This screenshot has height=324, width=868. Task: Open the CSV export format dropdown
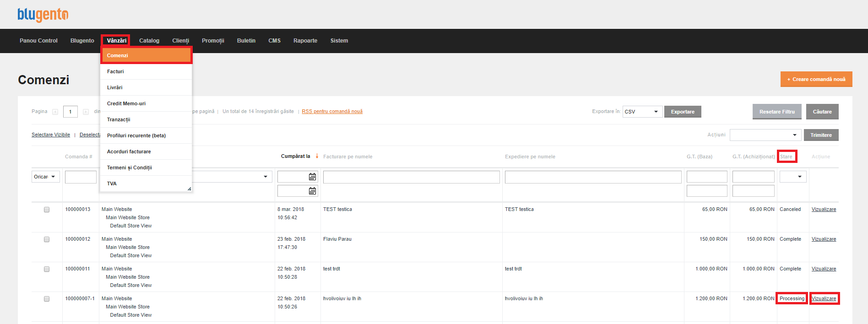tap(642, 112)
